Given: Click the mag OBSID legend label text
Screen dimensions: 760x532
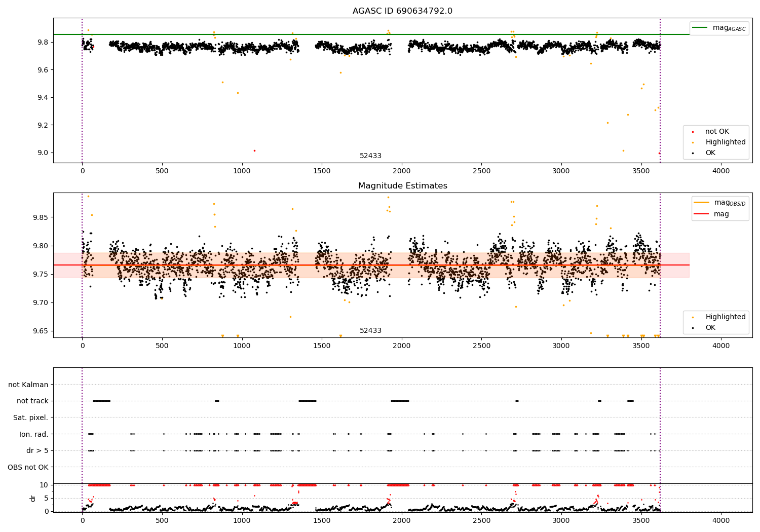Looking at the screenshot, I should tap(730, 203).
